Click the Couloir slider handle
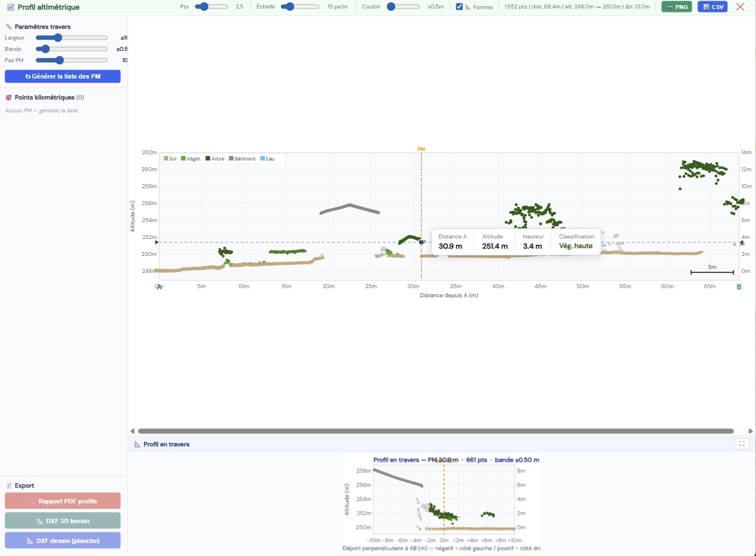This screenshot has height=556, width=756. [391, 7]
